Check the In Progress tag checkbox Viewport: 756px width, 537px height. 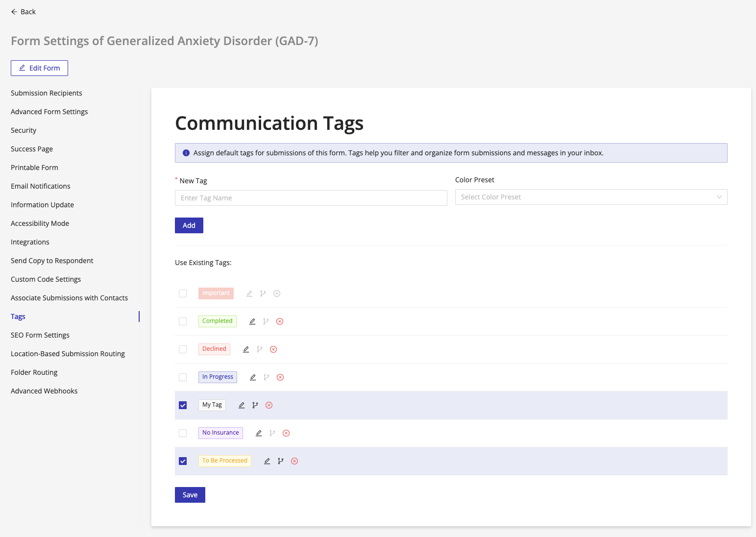(x=183, y=377)
